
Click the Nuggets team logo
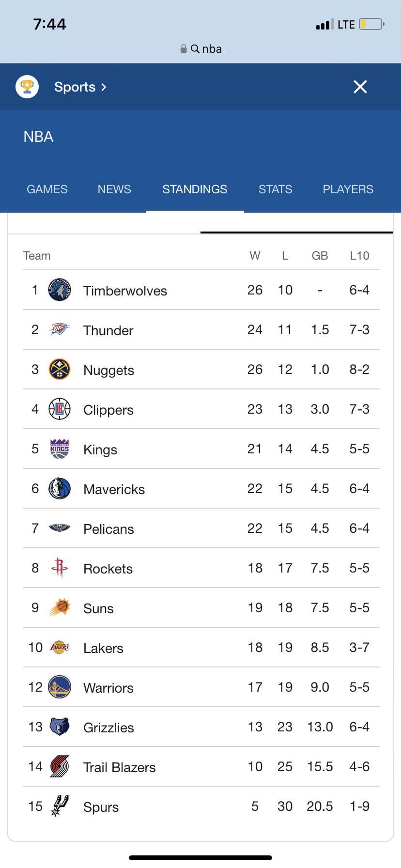[x=60, y=370]
